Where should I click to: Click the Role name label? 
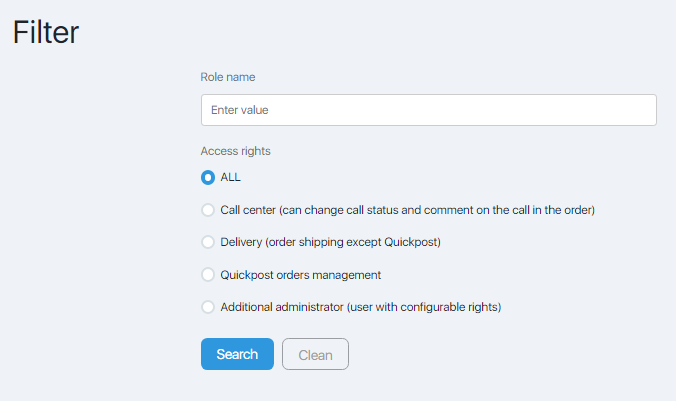(x=228, y=77)
